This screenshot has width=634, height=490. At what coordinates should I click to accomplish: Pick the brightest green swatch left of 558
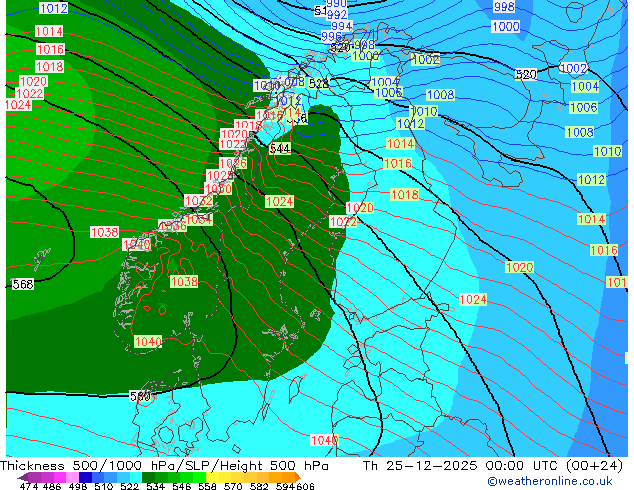point(199,477)
